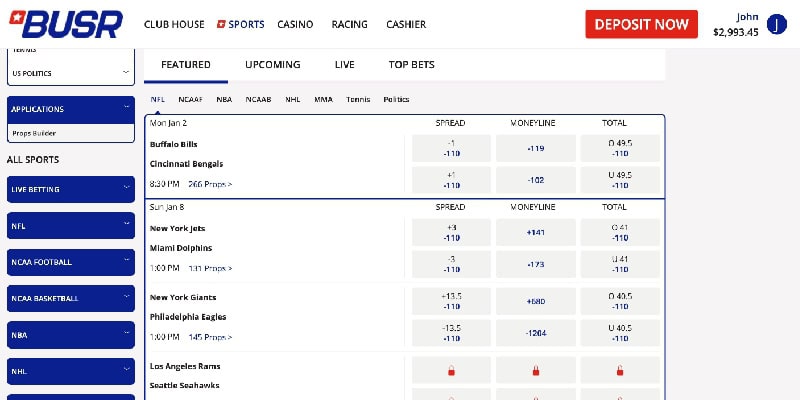Expand Live Betting section
Image resolution: width=800 pixels, height=400 pixels.
point(71,189)
